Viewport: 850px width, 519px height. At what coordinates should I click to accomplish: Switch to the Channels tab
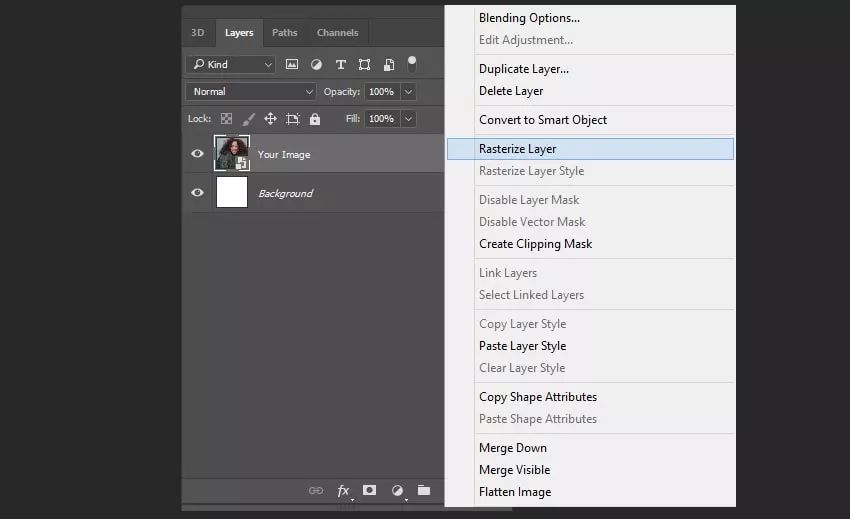pyautogui.click(x=337, y=33)
